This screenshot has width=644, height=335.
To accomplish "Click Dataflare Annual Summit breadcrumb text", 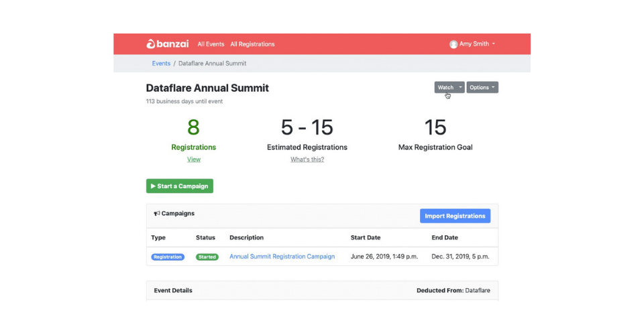I will [x=213, y=64].
